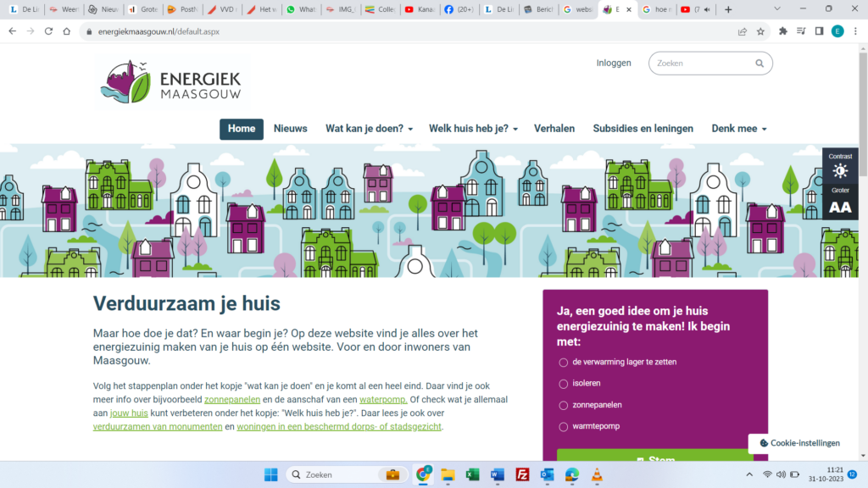Viewport: 868px width, 488px height.
Task: Open a new tab with plus icon
Action: click(728, 9)
